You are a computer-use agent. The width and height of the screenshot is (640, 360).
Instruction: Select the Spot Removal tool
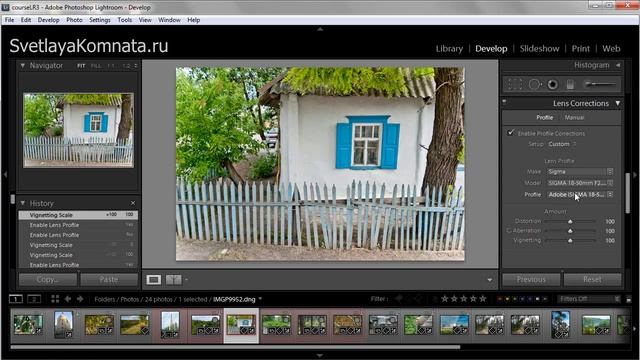point(535,84)
